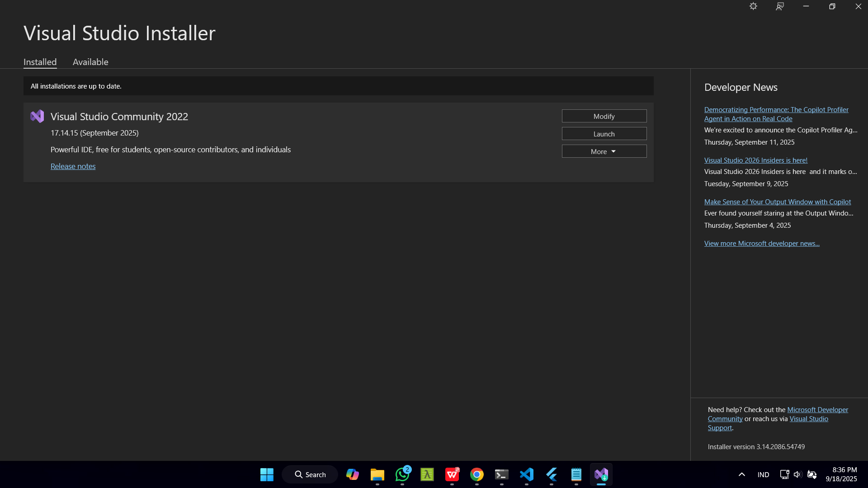Open the Visual Studio Support link

pos(808,419)
